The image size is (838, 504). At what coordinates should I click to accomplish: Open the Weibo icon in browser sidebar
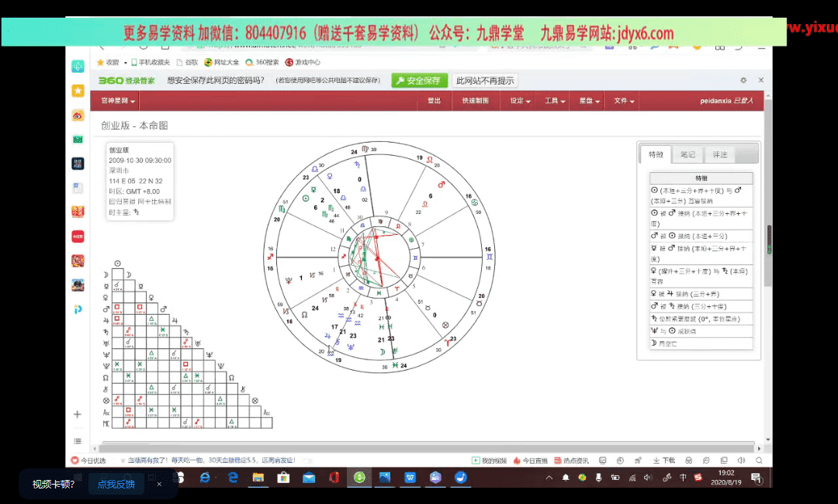(78, 116)
